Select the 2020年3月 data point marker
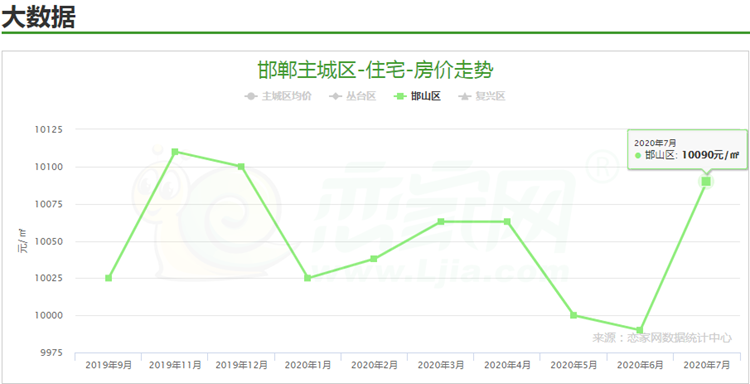The height and width of the screenshot is (384, 750). (441, 221)
